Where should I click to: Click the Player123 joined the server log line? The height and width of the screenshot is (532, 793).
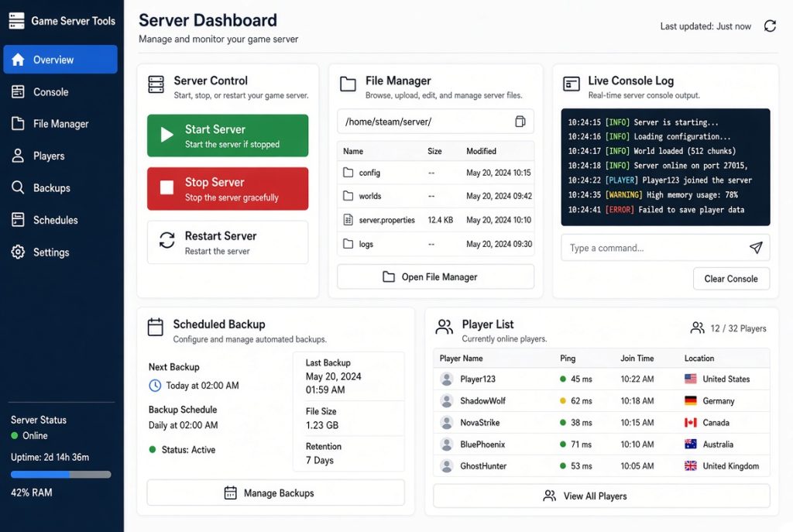tap(660, 180)
